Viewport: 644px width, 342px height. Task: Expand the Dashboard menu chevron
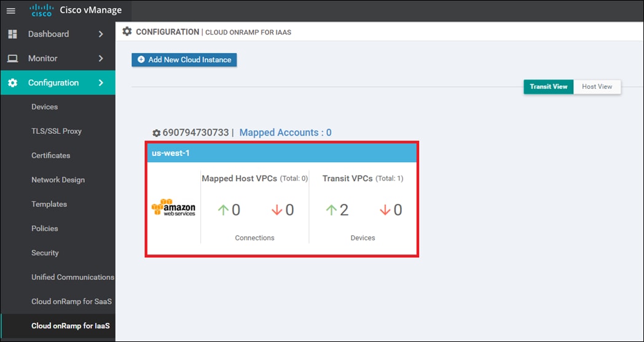pos(101,34)
